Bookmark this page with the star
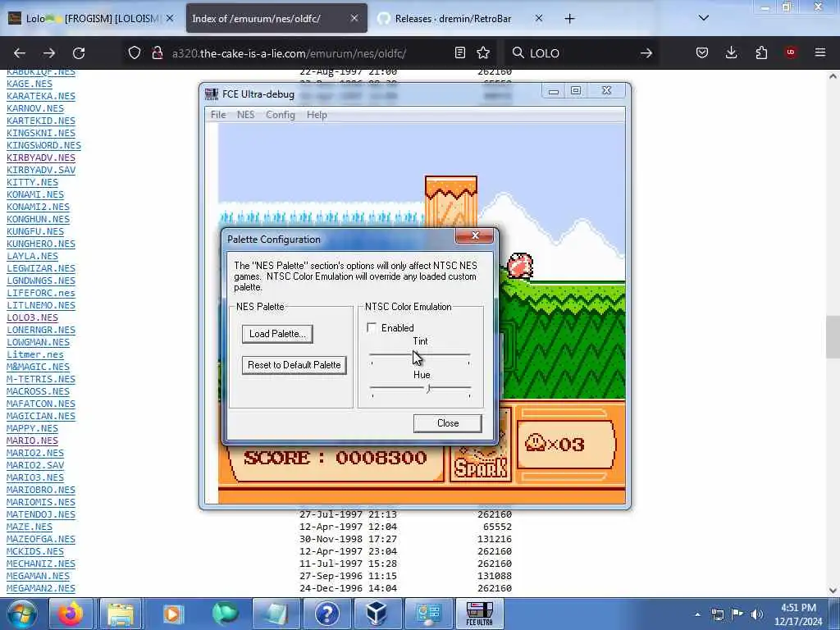Image resolution: width=840 pixels, height=630 pixels. coord(483,52)
